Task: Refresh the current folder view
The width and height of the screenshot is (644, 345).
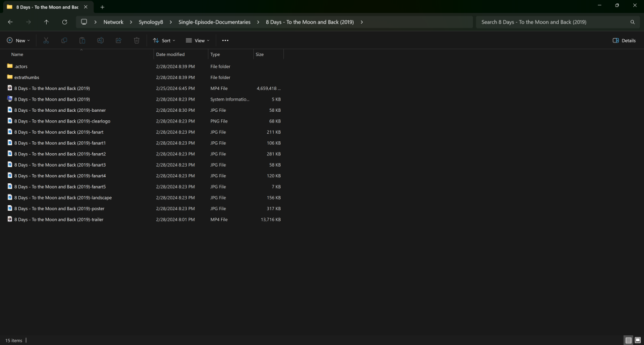Action: (x=64, y=22)
